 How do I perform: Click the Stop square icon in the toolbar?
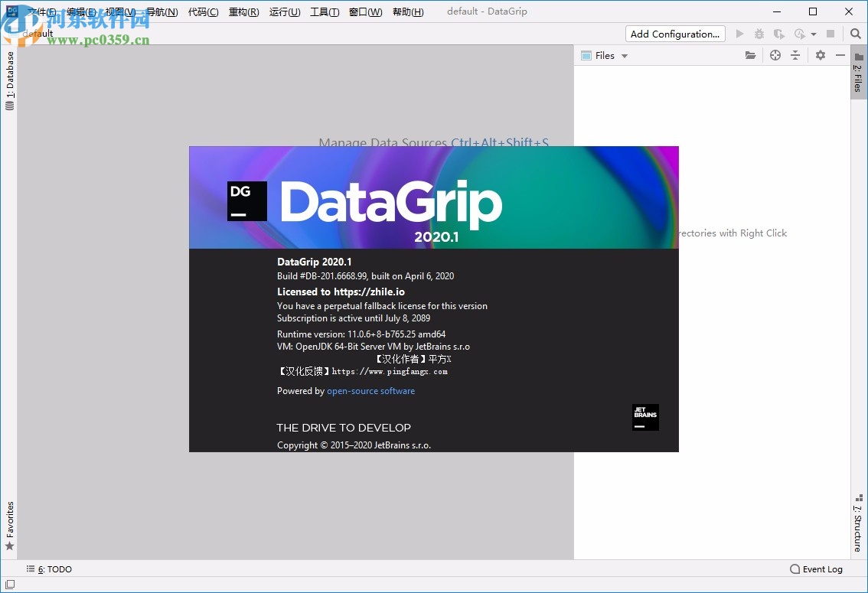coord(830,34)
